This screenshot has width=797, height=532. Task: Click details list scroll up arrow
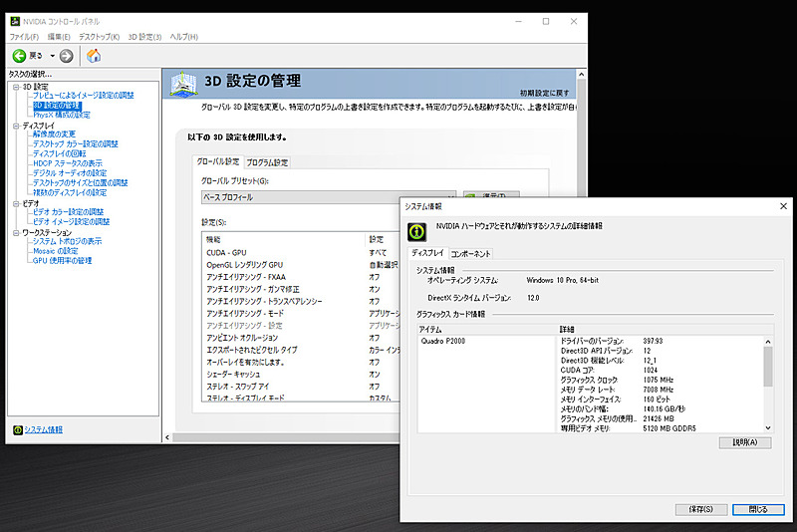[768, 342]
